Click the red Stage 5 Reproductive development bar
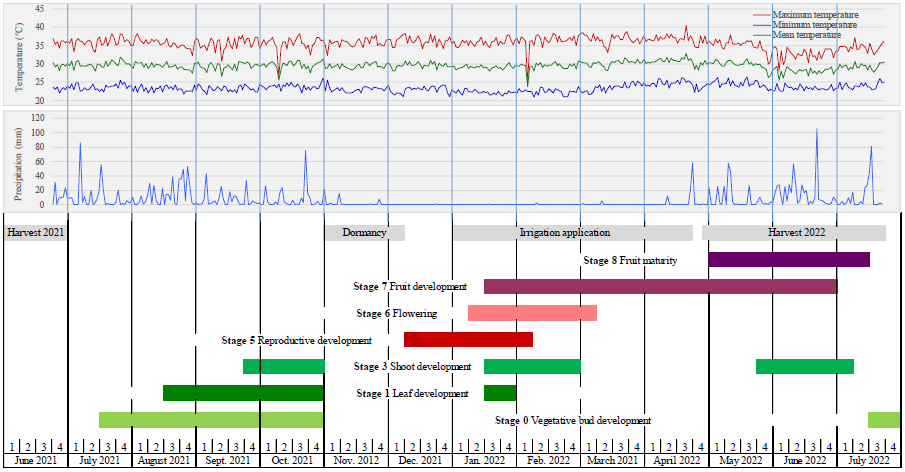This screenshot has height=472, width=905. [468, 340]
